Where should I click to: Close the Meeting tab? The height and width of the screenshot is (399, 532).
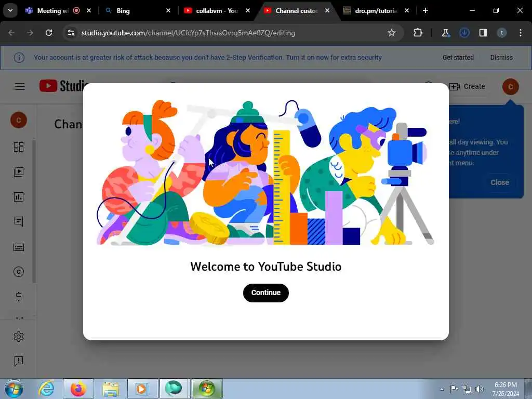tap(89, 10)
